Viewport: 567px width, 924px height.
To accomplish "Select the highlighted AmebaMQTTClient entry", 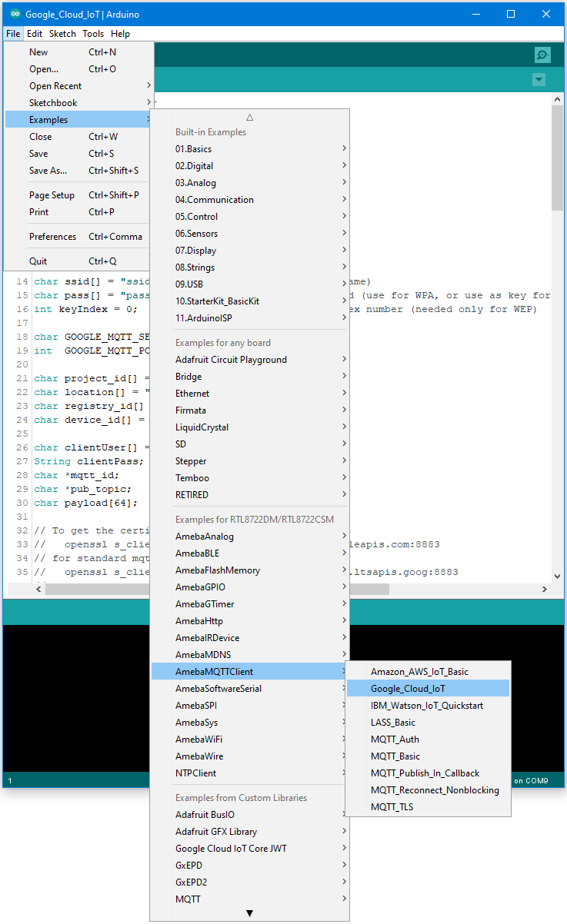I will click(250, 672).
